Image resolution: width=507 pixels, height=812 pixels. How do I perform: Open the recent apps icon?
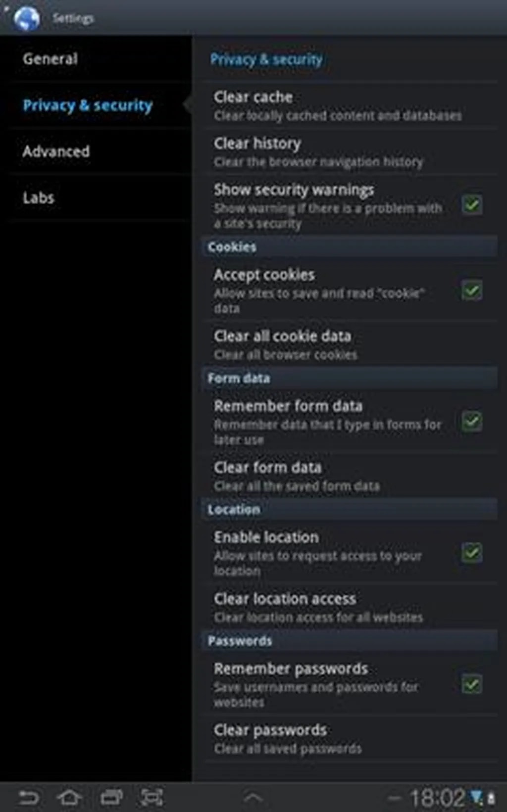(111, 797)
